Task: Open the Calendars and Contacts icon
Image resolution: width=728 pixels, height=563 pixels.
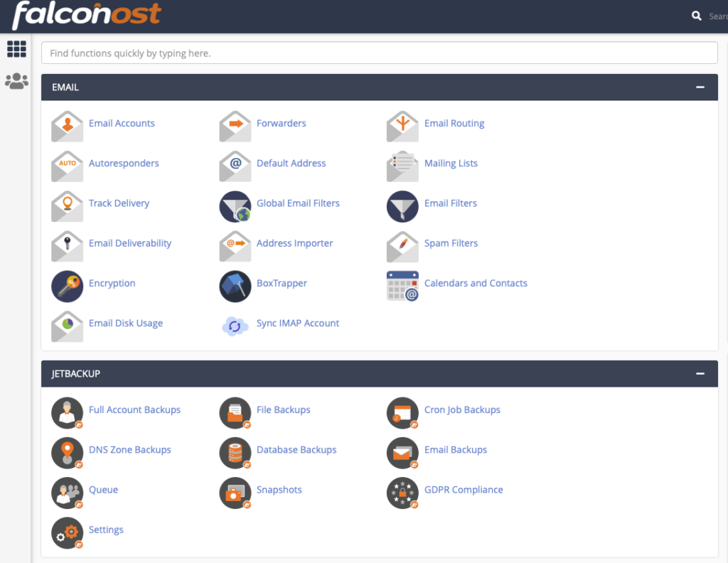Action: point(402,286)
